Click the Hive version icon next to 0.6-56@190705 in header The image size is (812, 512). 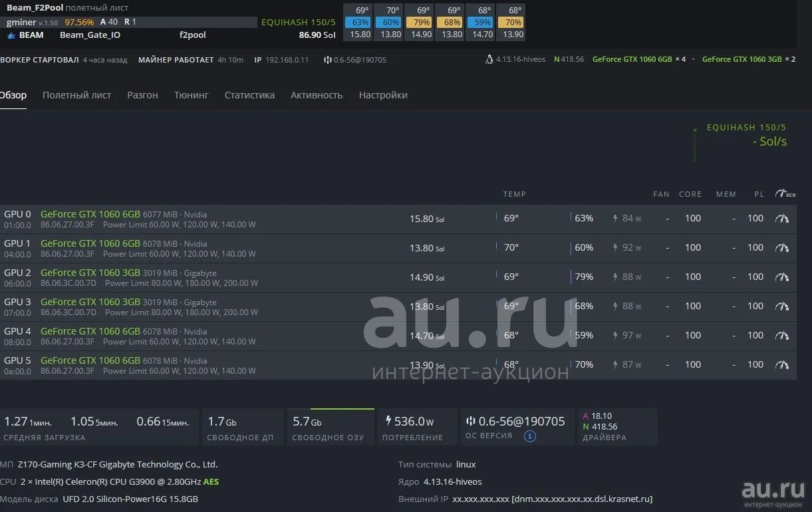tap(328, 60)
